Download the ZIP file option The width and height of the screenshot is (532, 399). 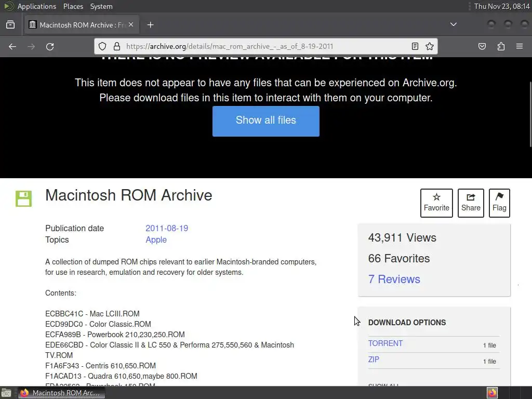tap(374, 360)
